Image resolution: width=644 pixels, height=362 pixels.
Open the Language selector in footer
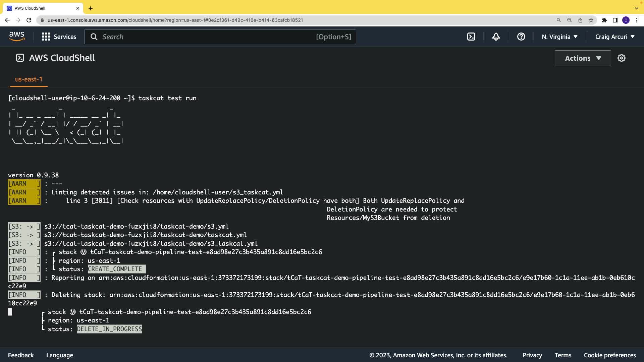coord(60,355)
